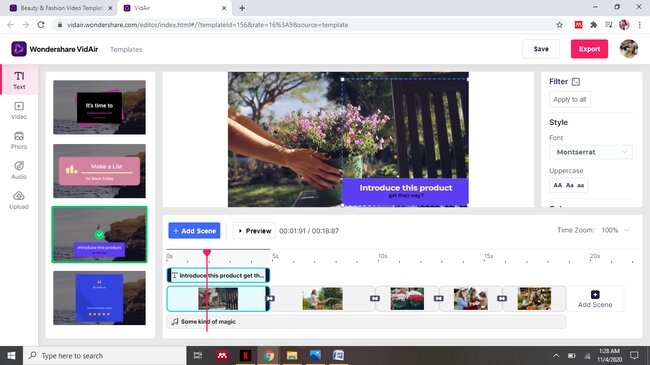Open the notification center icon

click(634, 355)
